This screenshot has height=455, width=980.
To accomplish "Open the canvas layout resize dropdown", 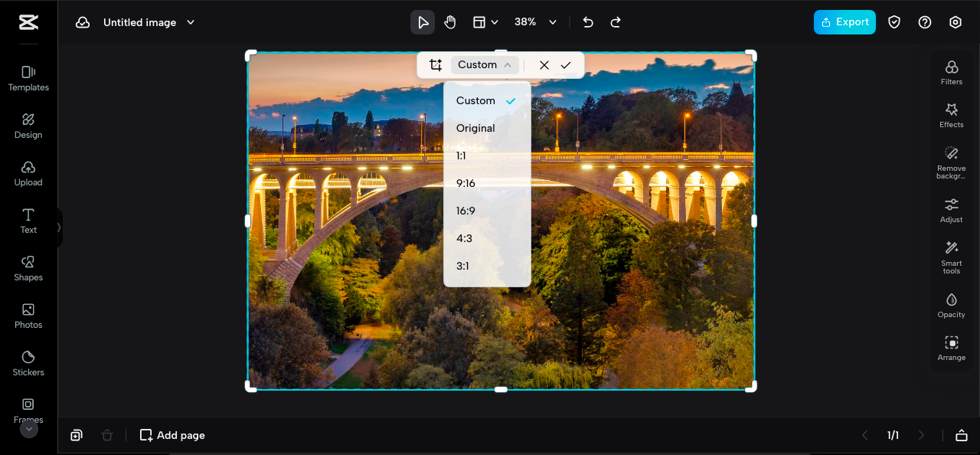I will pyautogui.click(x=485, y=22).
